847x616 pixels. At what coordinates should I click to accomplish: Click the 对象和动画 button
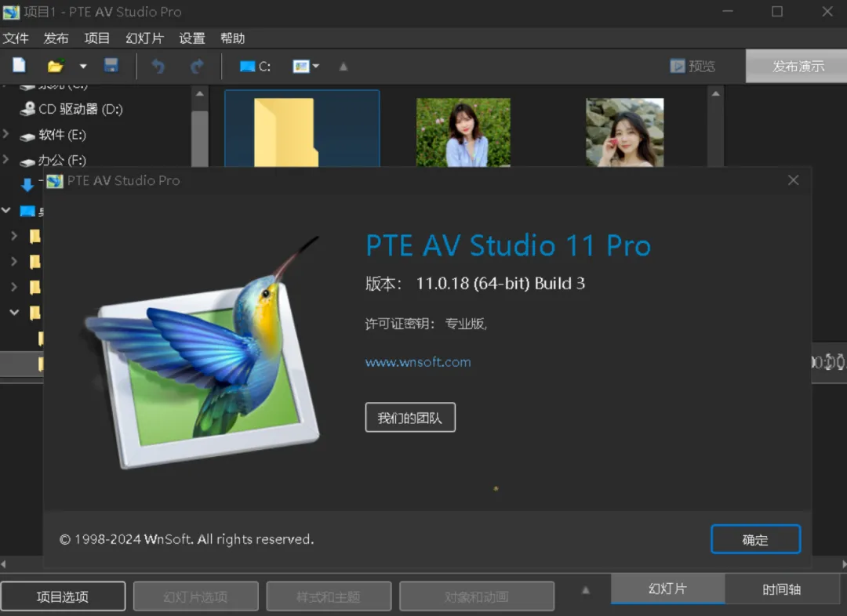click(x=477, y=596)
